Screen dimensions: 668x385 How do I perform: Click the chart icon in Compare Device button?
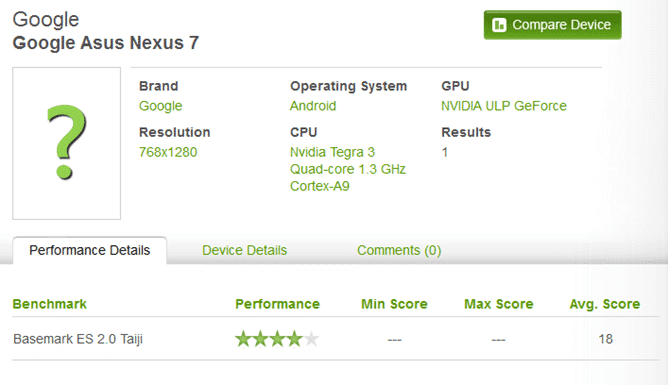pyautogui.click(x=499, y=25)
